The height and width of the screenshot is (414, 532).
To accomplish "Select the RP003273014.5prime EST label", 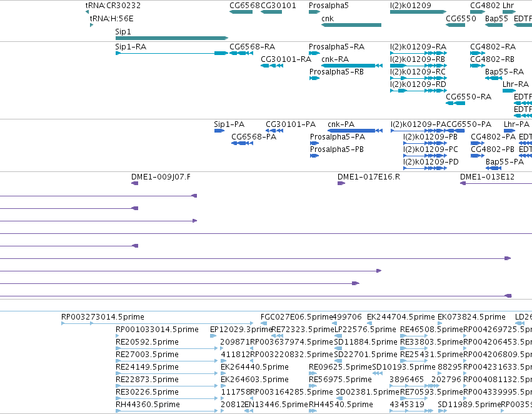I will pos(103,317).
